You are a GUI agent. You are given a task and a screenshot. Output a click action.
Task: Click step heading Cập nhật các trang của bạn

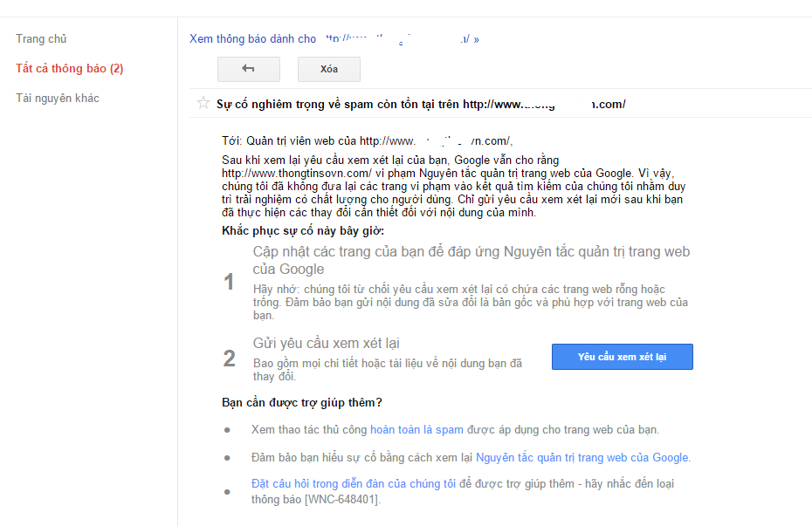point(471,260)
